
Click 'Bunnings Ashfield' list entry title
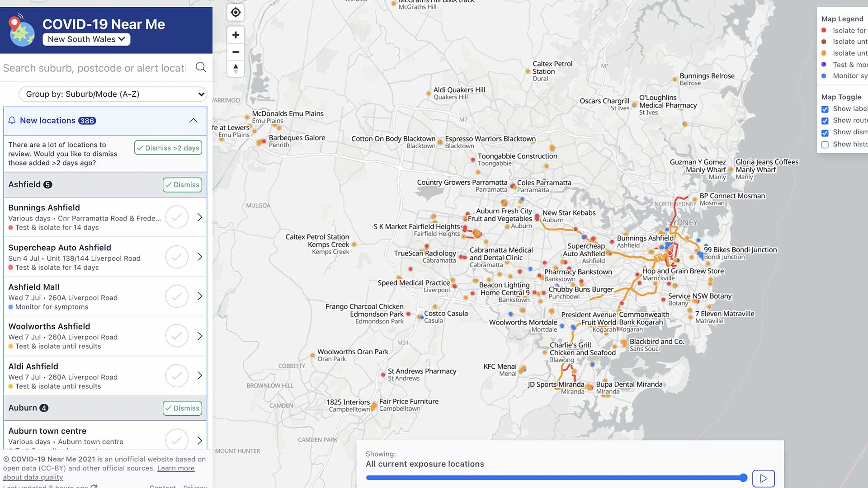44,207
